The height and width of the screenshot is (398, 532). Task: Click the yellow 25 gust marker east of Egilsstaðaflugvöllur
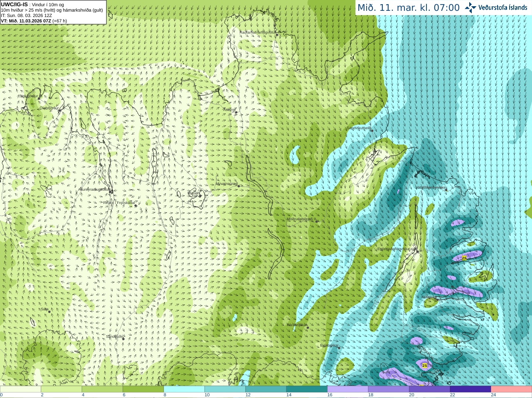[464, 258]
